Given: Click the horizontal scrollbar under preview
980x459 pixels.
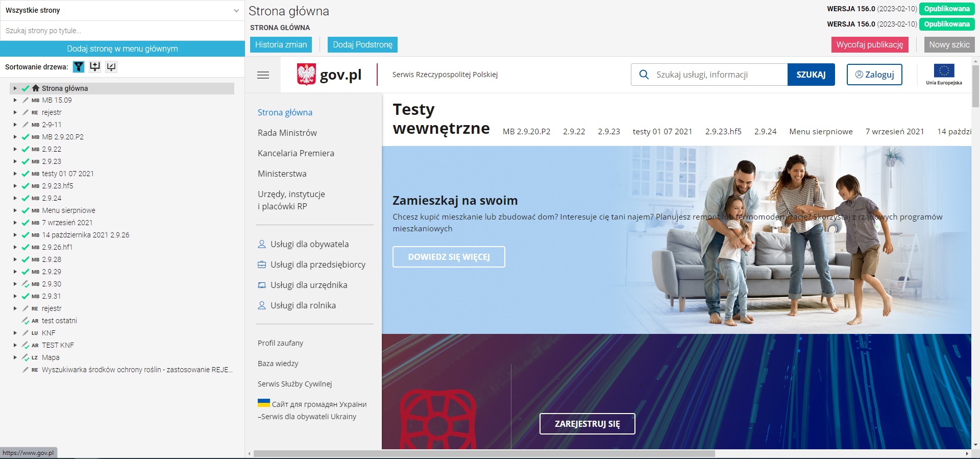Looking at the screenshot, I should tap(484, 453).
